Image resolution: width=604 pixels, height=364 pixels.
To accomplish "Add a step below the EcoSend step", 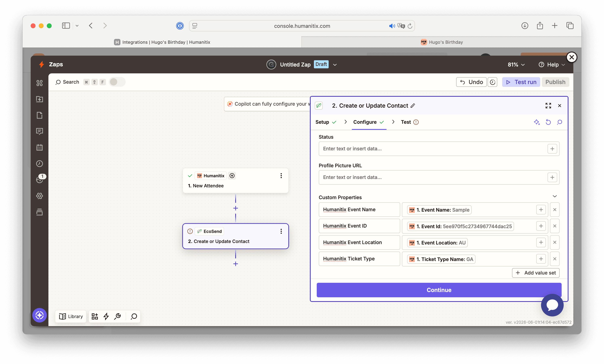I will click(x=236, y=264).
